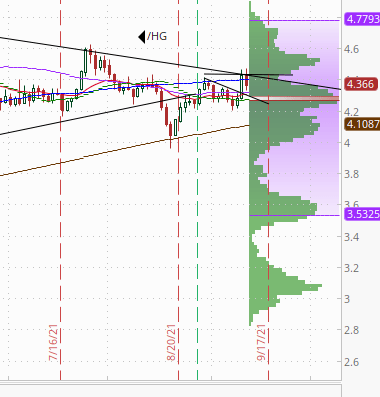
Task: Click the volume profile peak near 4.5
Action: (285, 60)
